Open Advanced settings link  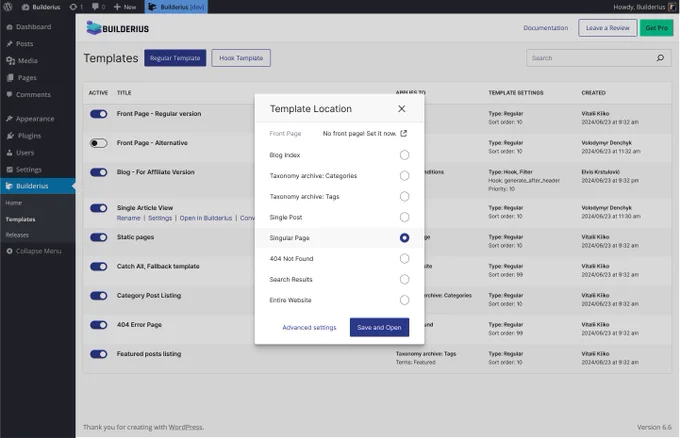[309, 327]
